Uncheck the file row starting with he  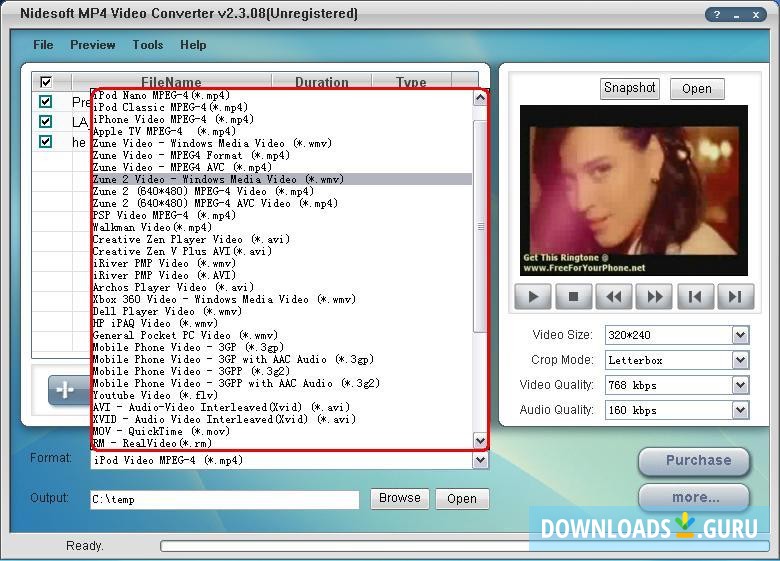click(x=46, y=142)
